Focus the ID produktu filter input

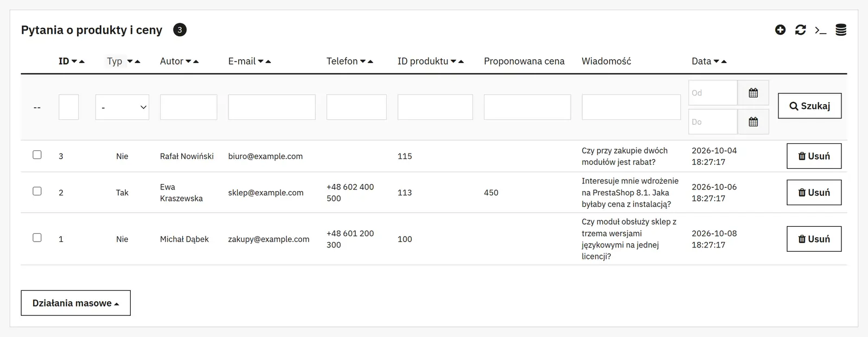click(435, 107)
